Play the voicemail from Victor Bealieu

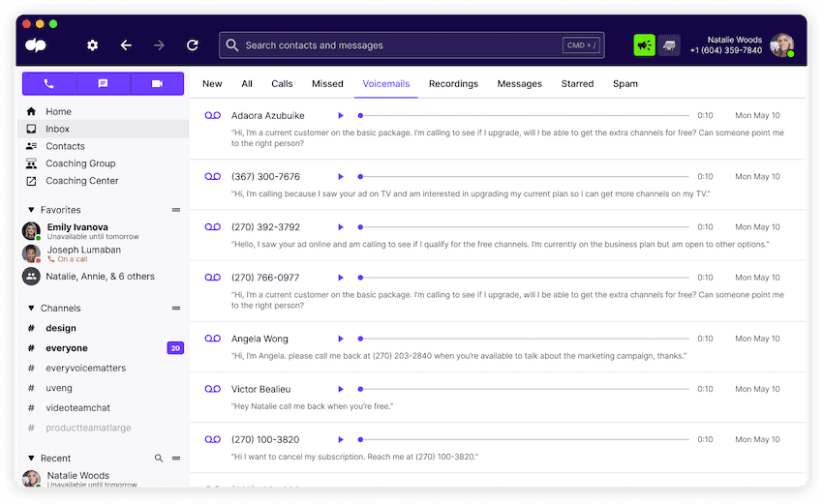pyautogui.click(x=341, y=389)
